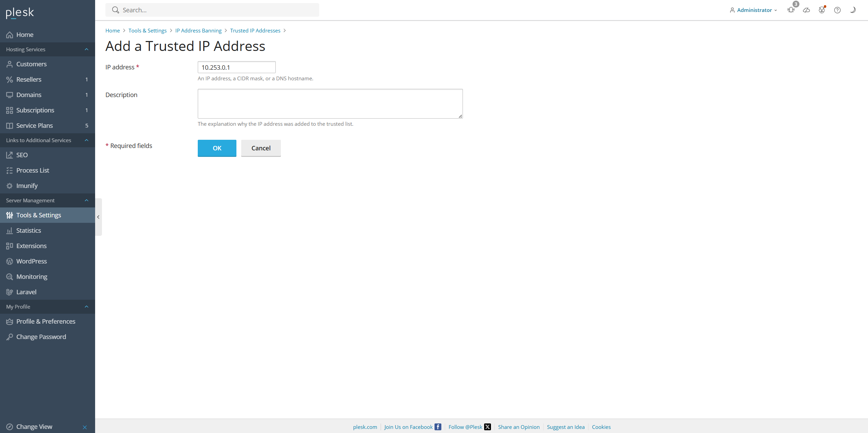
Task: Open Customers in the sidebar
Action: click(x=48, y=64)
